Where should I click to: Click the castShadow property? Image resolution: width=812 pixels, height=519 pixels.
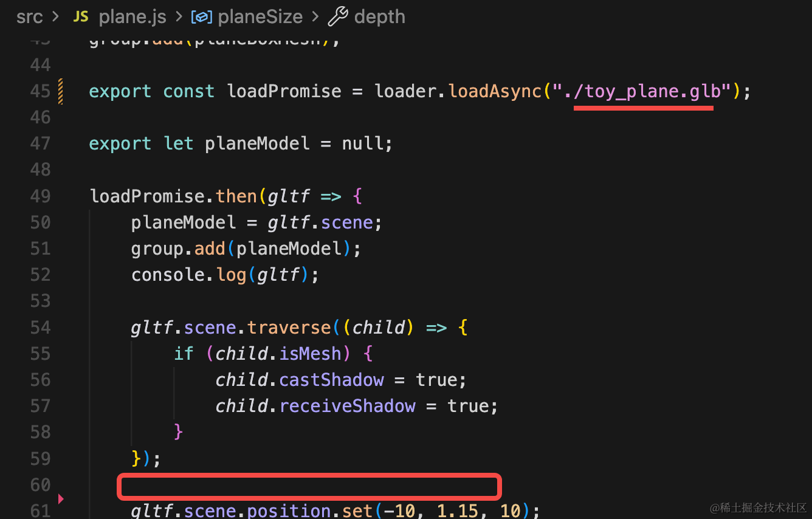(331, 380)
